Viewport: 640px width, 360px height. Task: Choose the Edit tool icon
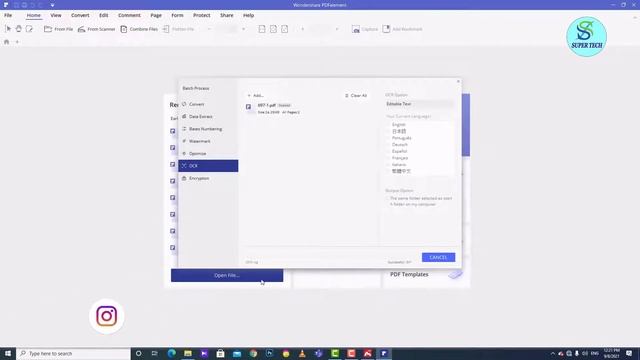point(29,29)
